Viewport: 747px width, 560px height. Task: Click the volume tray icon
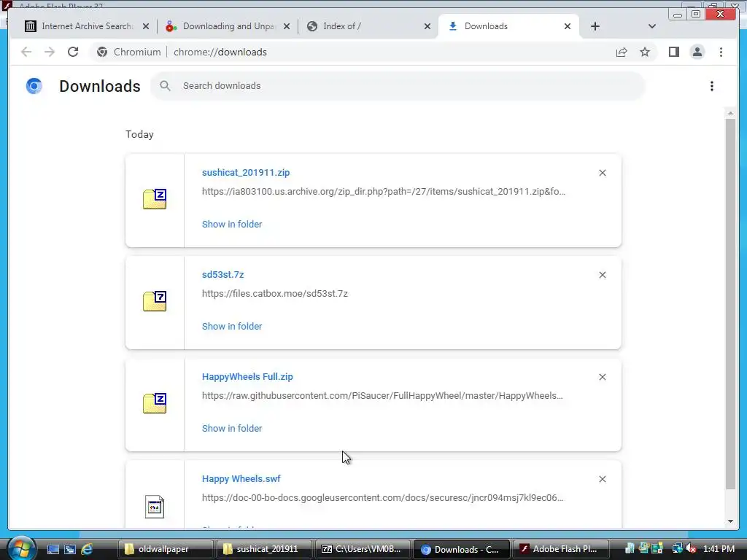coord(690,549)
